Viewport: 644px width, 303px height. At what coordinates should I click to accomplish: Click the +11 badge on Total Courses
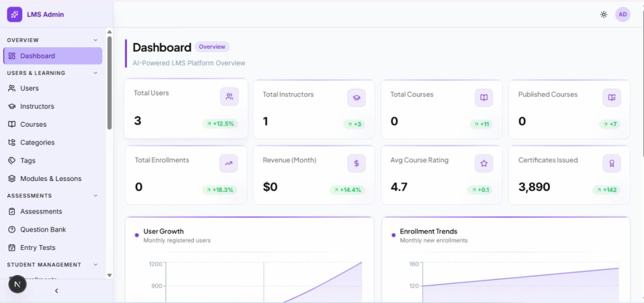click(x=481, y=124)
